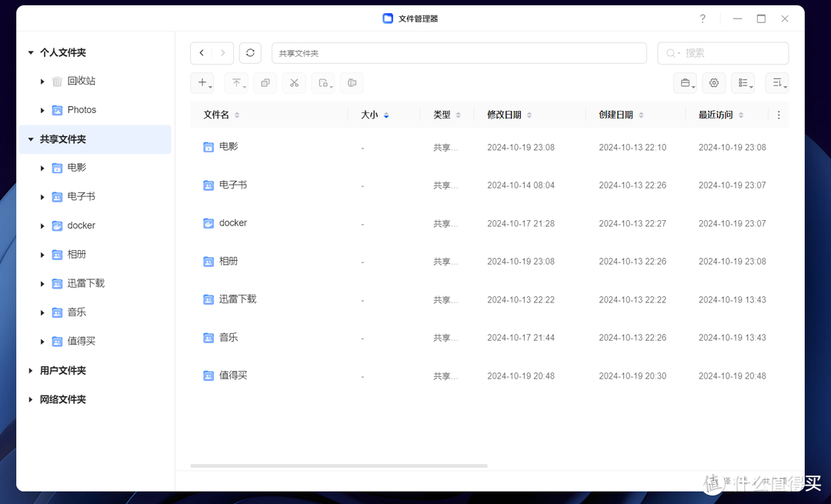The width and height of the screenshot is (831, 504).
Task: Toggle sort order with the sort icon
Action: click(x=776, y=82)
